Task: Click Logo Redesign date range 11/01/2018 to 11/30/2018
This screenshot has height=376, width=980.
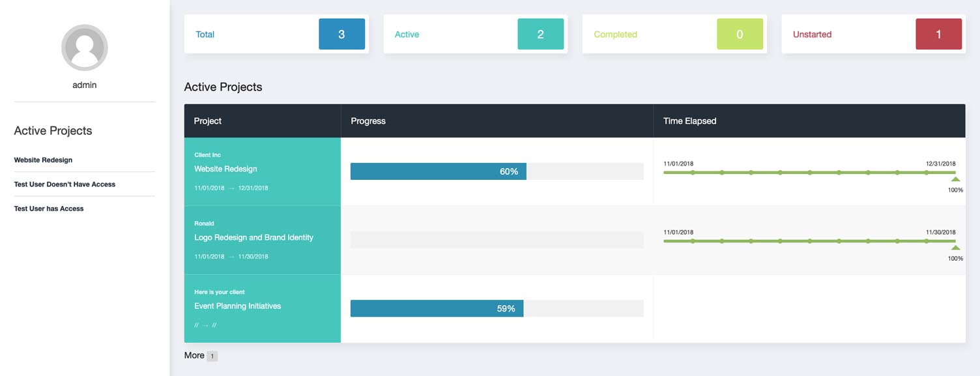Action: 231,256
